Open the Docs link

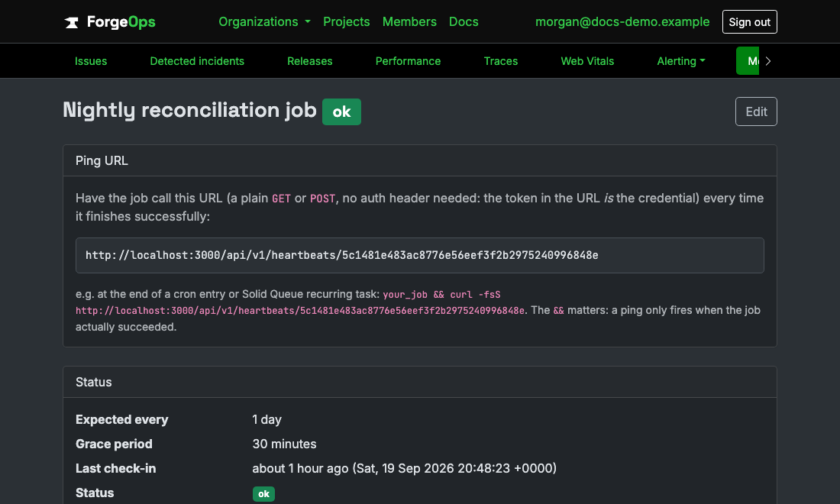tap(464, 22)
